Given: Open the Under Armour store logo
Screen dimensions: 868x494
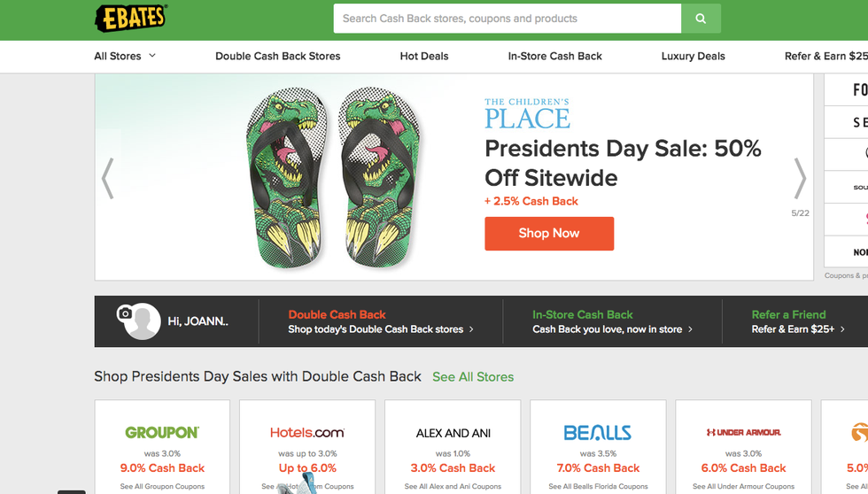Looking at the screenshot, I should pyautogui.click(x=743, y=433).
